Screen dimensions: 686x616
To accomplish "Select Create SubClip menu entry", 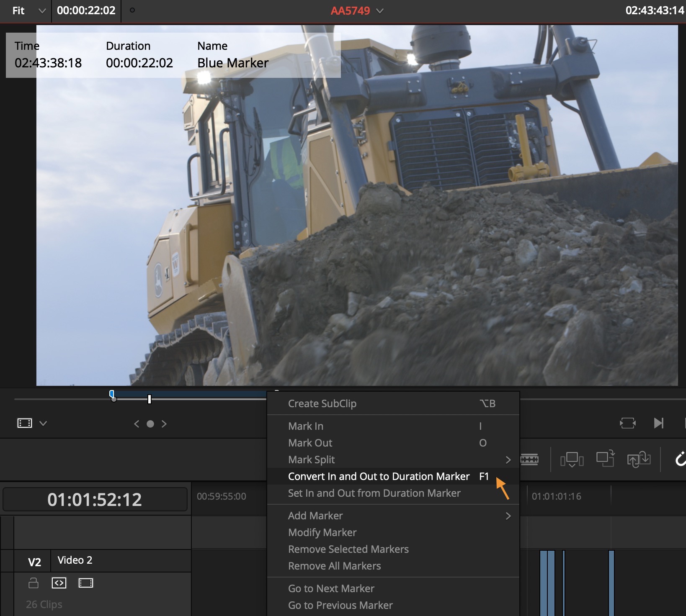I will pos(393,403).
